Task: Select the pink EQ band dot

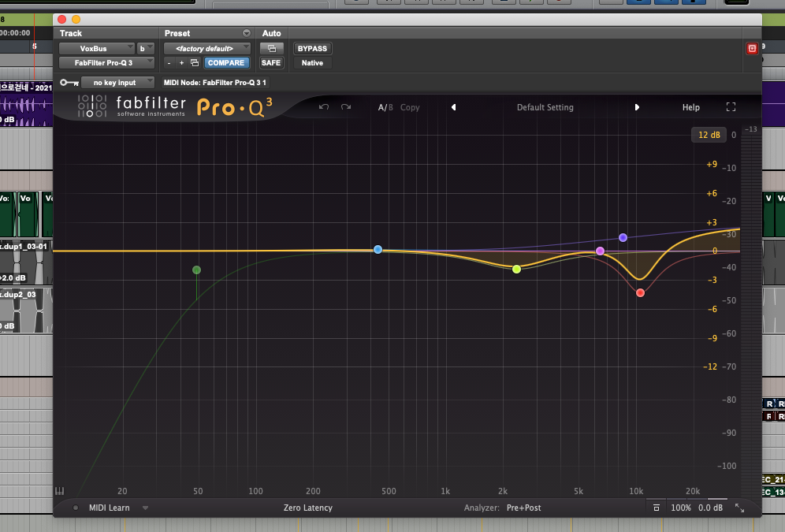Action: [x=601, y=251]
